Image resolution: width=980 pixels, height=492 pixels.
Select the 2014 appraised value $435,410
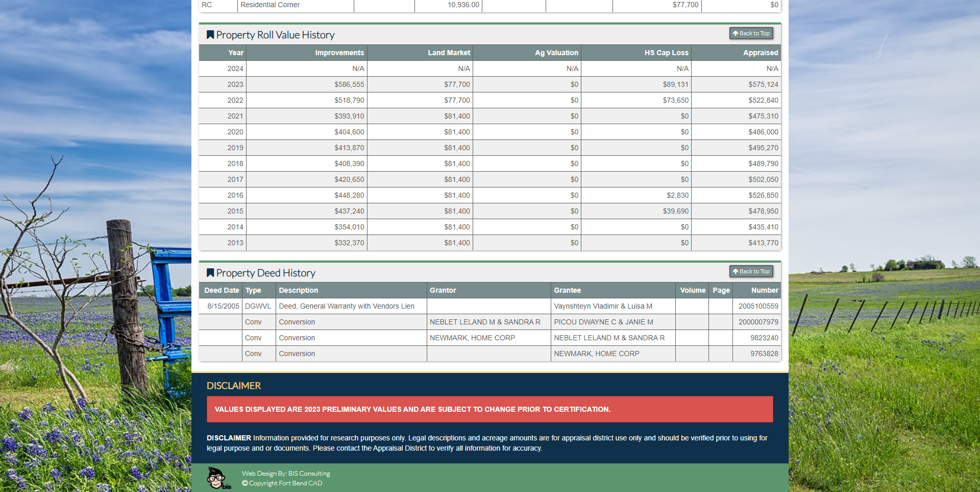[x=763, y=227]
